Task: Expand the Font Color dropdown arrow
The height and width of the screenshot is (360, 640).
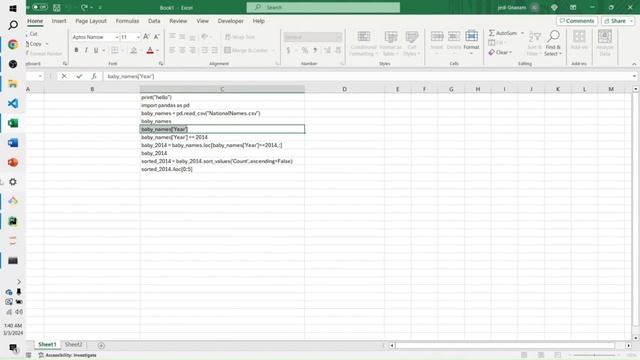Action: click(x=158, y=51)
